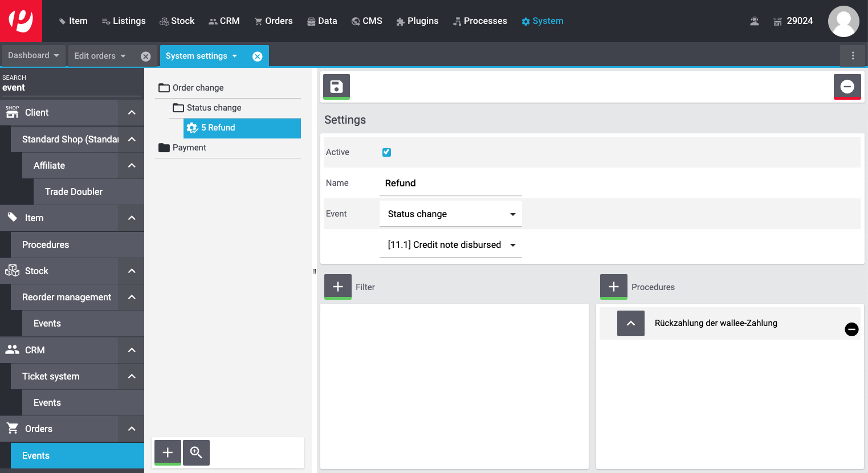Uncheck the Active checkbox
Viewport: 868px width, 473px height.
[386, 152]
